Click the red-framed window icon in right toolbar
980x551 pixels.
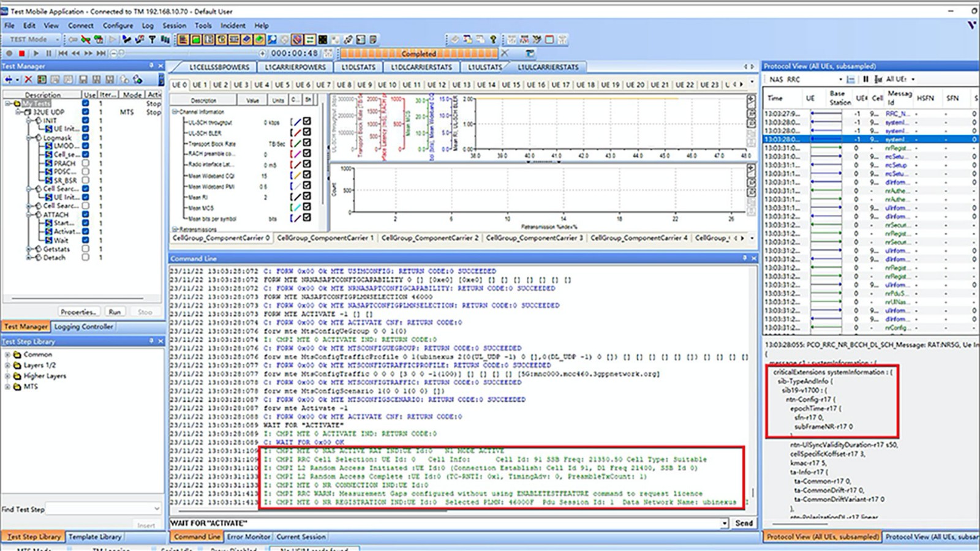click(x=549, y=39)
